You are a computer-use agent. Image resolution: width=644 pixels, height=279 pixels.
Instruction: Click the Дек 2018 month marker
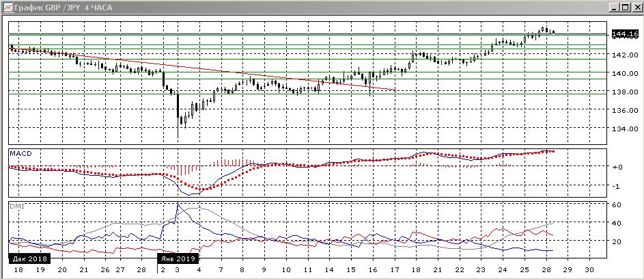coord(29,259)
